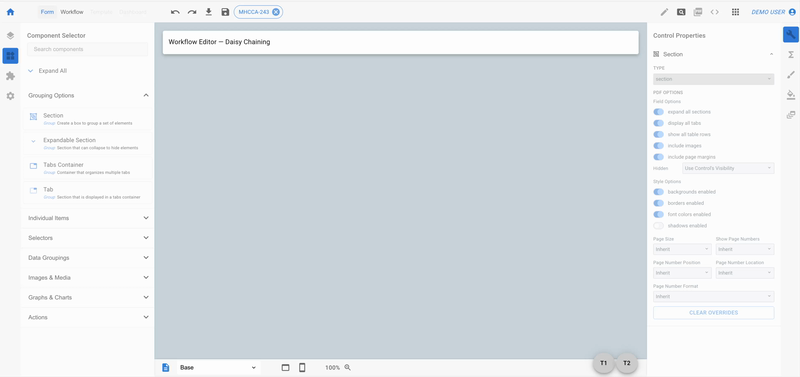Open the Page Number Location dropdown
The height and width of the screenshot is (377, 800).
coord(745,273)
